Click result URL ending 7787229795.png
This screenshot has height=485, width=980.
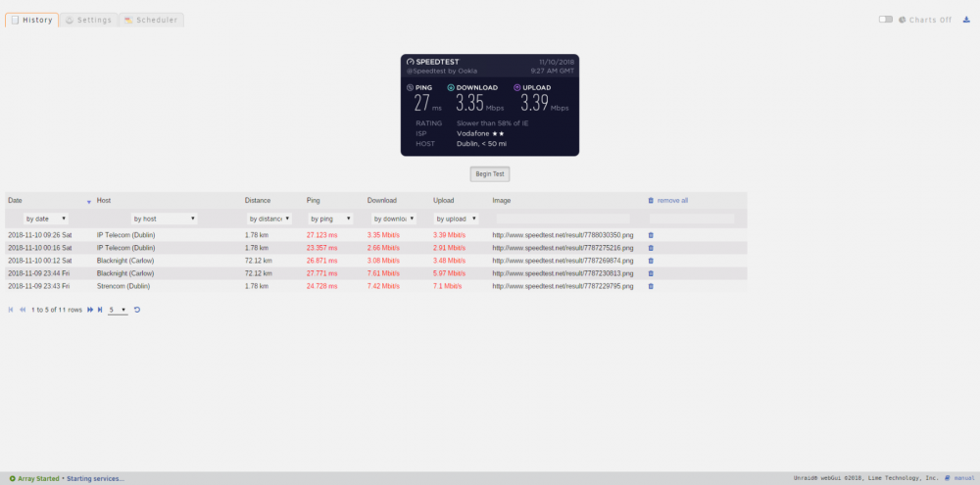563,286
